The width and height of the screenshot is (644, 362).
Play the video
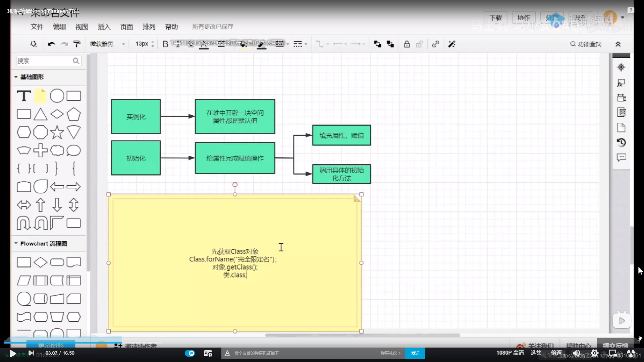[12, 353]
